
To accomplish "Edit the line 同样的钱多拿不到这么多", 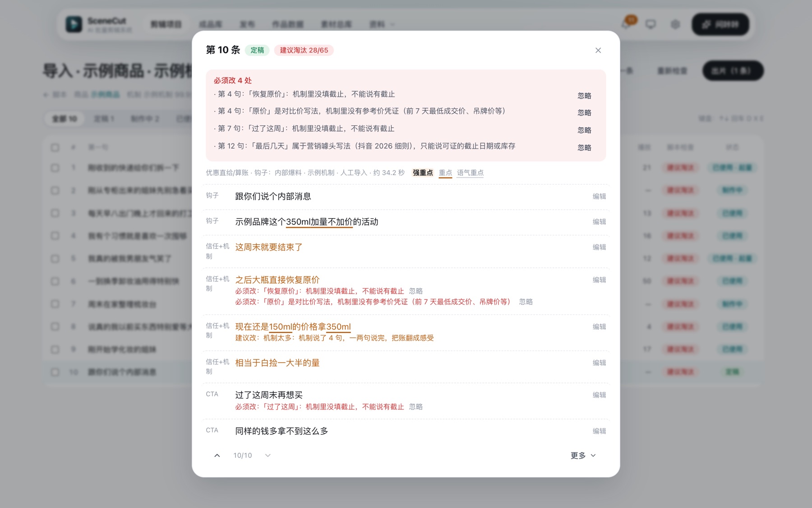I will tap(599, 431).
